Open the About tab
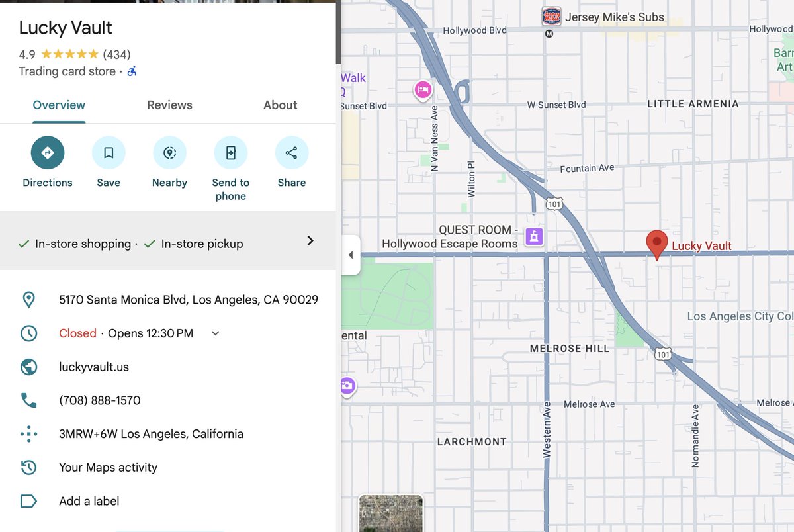Image resolution: width=794 pixels, height=532 pixels. 281,105
